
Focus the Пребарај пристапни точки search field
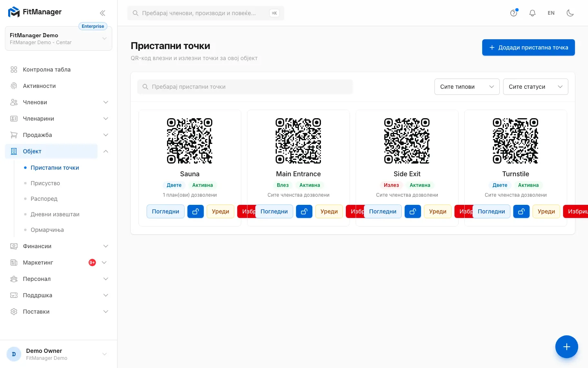pyautogui.click(x=245, y=87)
